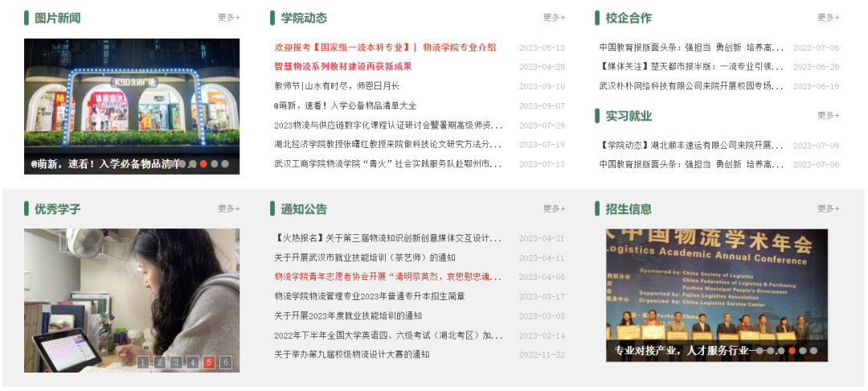Open 智慧物流系列教材建设再获新成果 article
The width and height of the screenshot is (868, 391).
pyautogui.click(x=343, y=67)
